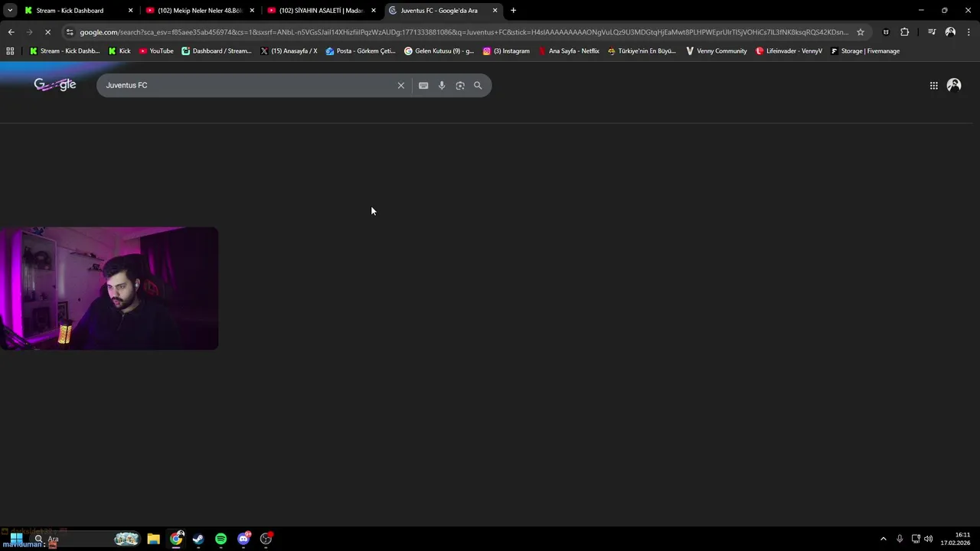Open the YouTube bookmark

[x=156, y=51]
